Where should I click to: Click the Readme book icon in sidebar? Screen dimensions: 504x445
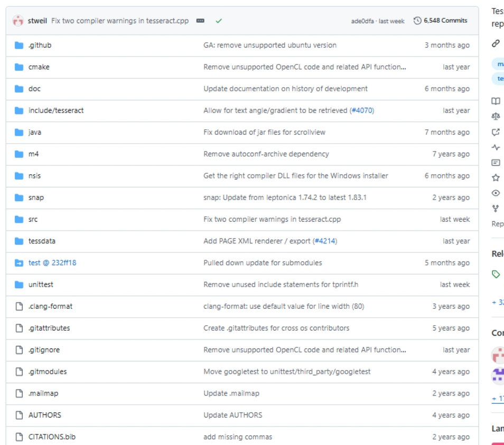click(x=496, y=101)
